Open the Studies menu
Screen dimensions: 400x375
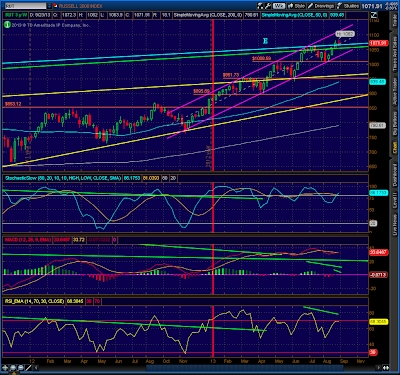point(349,6)
